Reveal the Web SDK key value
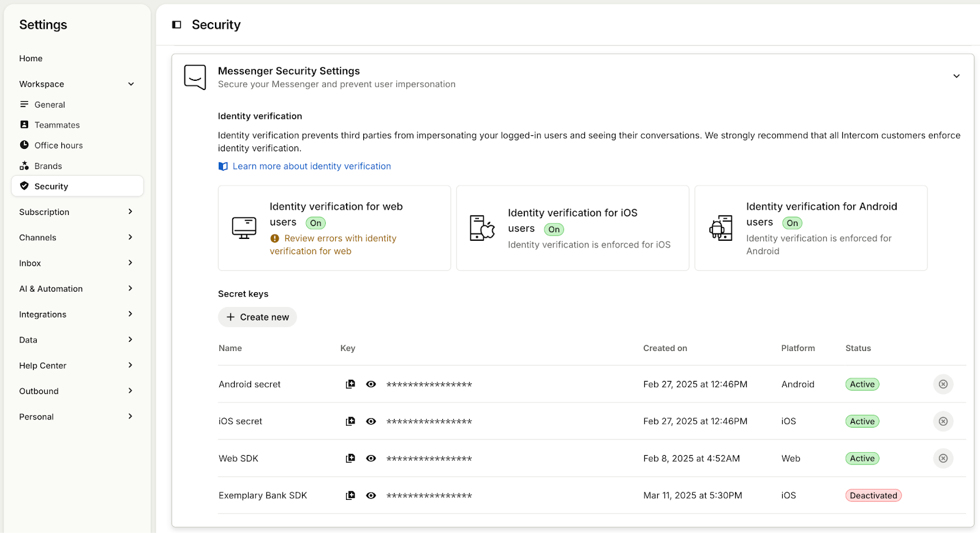 click(371, 458)
